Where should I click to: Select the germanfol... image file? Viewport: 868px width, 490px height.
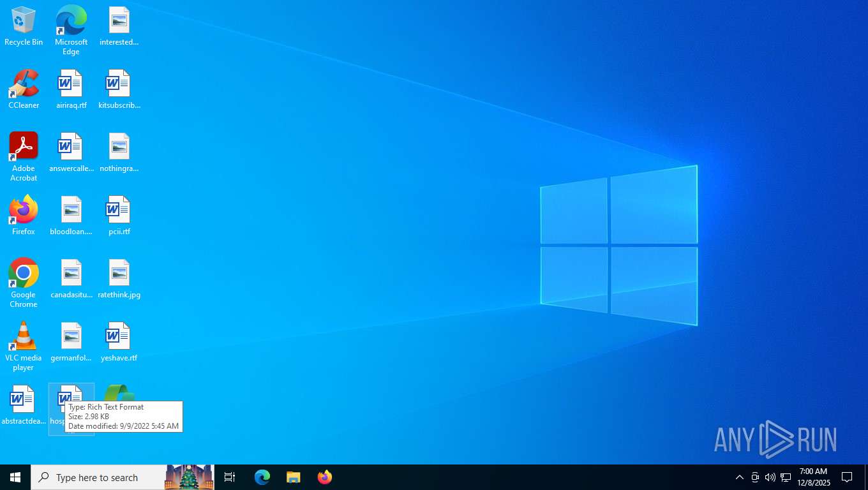pos(71,342)
